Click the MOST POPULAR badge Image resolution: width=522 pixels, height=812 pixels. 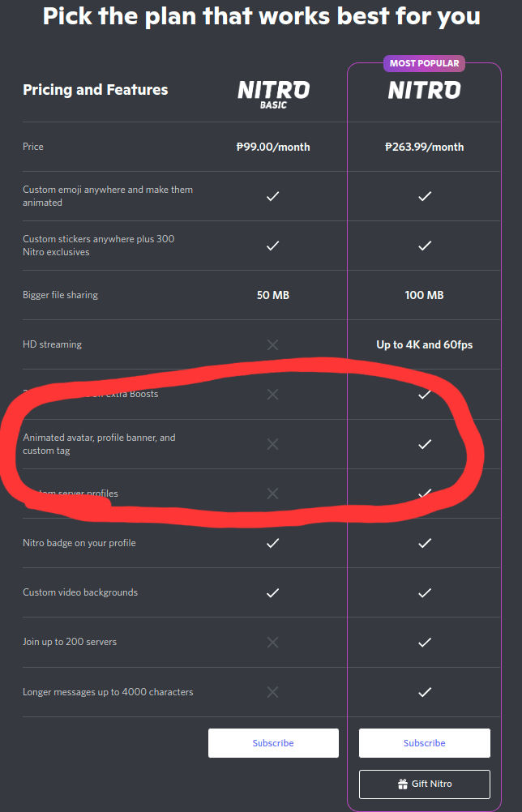[x=424, y=63]
